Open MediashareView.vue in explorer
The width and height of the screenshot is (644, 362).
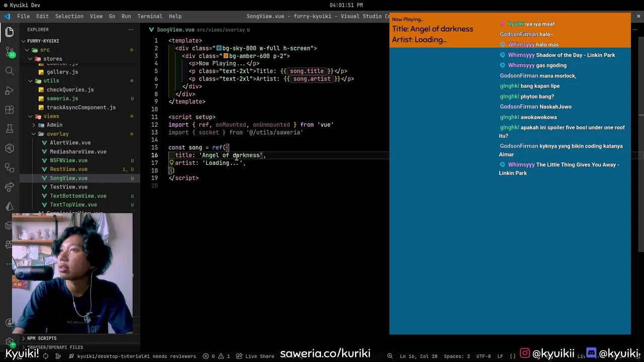pos(78,151)
